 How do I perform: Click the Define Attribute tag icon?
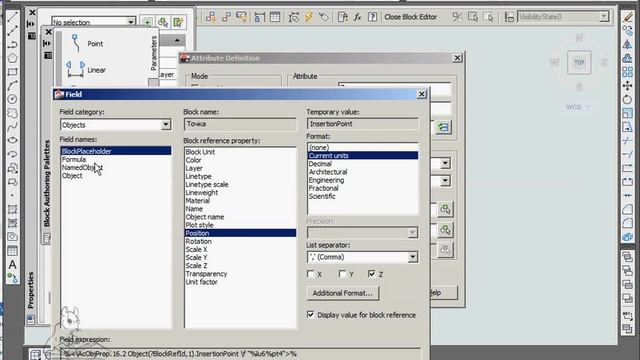[324, 17]
